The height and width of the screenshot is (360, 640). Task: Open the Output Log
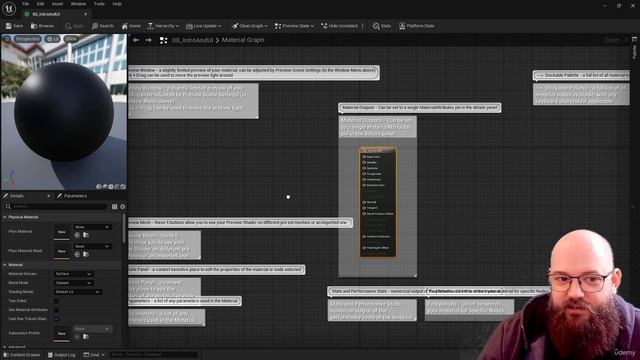62,355
